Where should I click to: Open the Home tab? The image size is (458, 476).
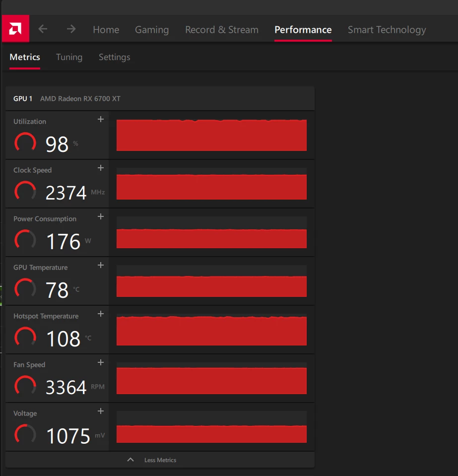tap(106, 30)
